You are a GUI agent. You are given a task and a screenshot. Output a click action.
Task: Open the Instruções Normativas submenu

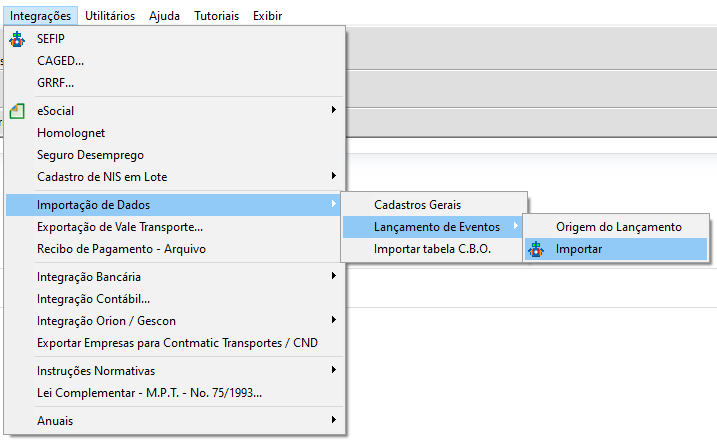pyautogui.click(x=333, y=371)
